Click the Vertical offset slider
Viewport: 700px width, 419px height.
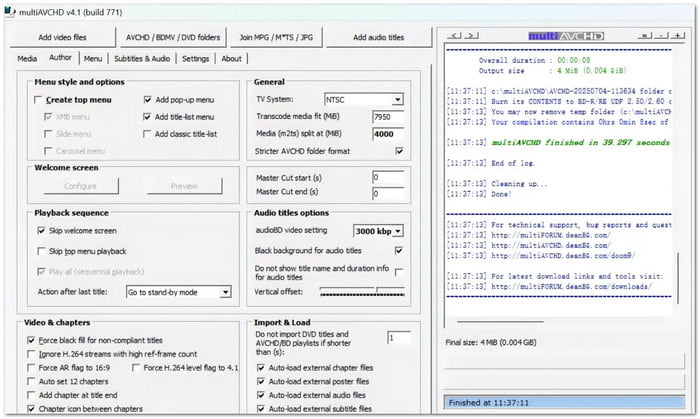362,292
